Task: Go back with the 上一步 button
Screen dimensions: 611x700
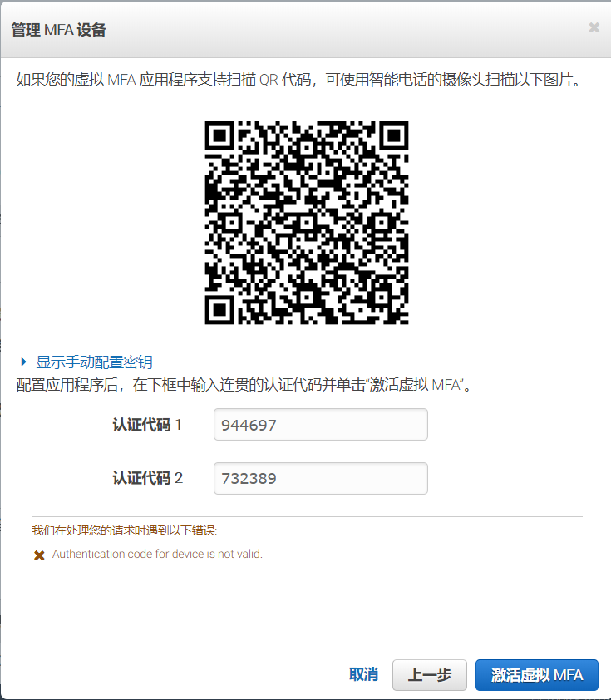Action: point(429,674)
